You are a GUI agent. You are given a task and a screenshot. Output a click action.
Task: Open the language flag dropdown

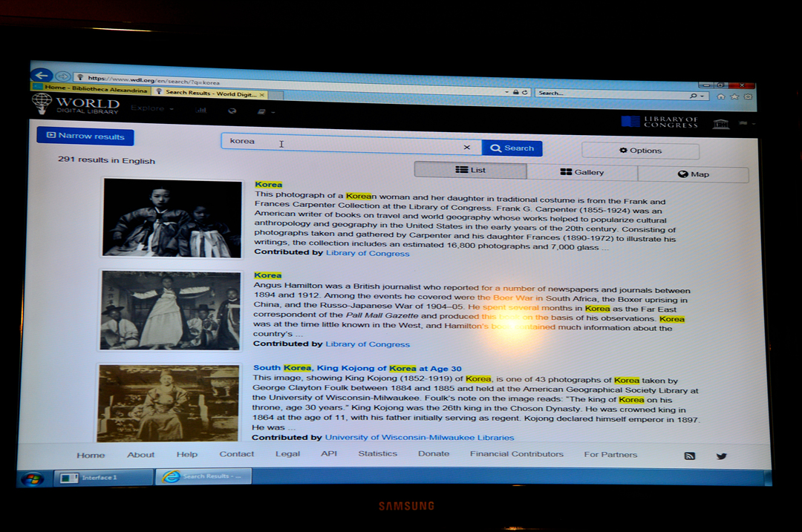(747, 123)
